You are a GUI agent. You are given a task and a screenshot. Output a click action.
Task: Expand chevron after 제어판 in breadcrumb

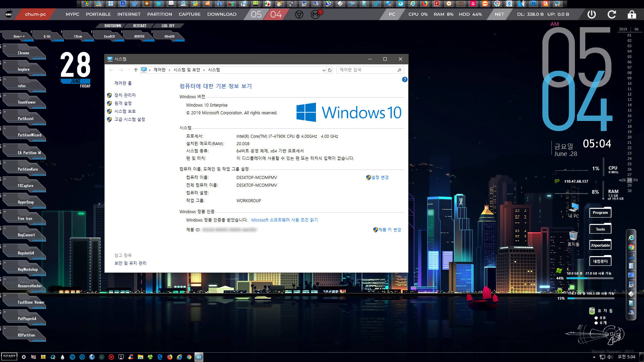coord(169,70)
